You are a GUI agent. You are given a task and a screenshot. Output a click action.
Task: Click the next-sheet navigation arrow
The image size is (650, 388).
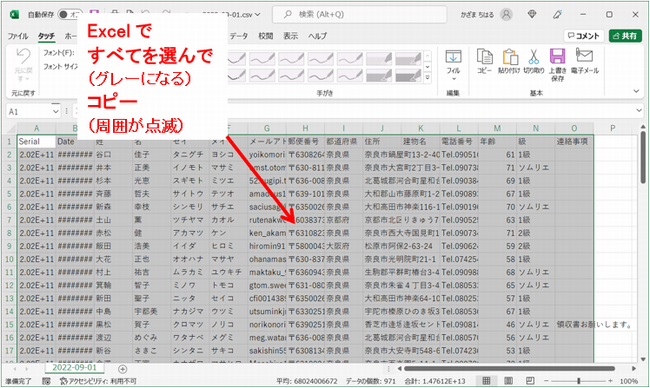click(27, 369)
